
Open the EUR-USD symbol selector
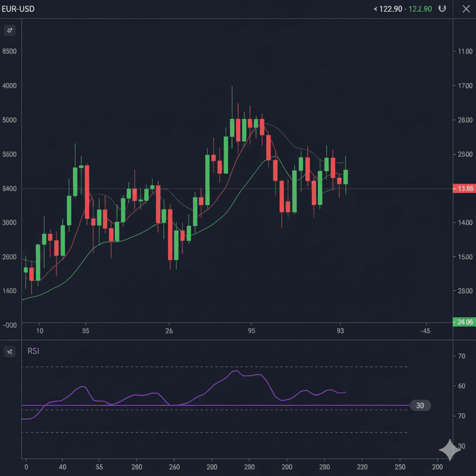pyautogui.click(x=18, y=9)
